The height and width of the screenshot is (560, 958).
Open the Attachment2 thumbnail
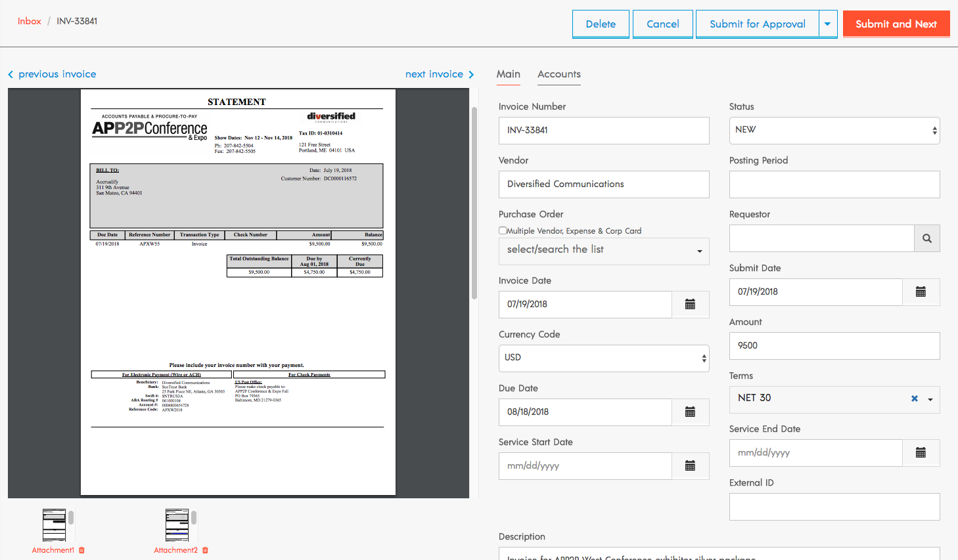click(x=177, y=525)
